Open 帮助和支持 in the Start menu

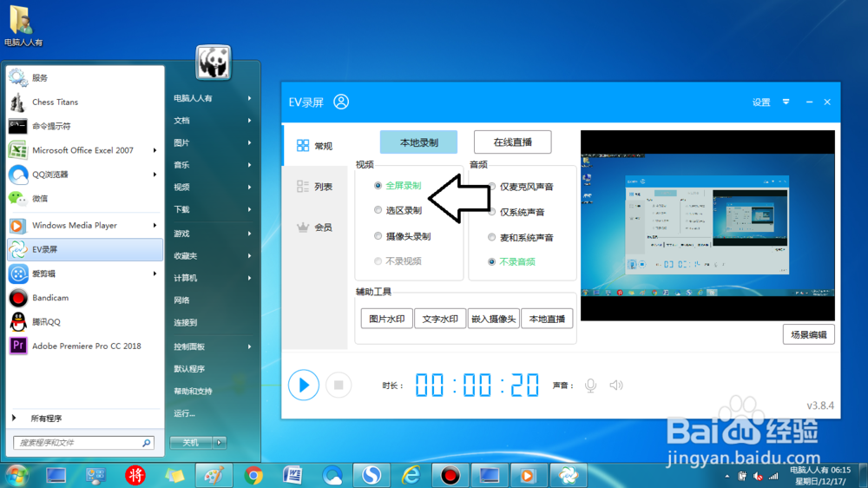(213, 391)
